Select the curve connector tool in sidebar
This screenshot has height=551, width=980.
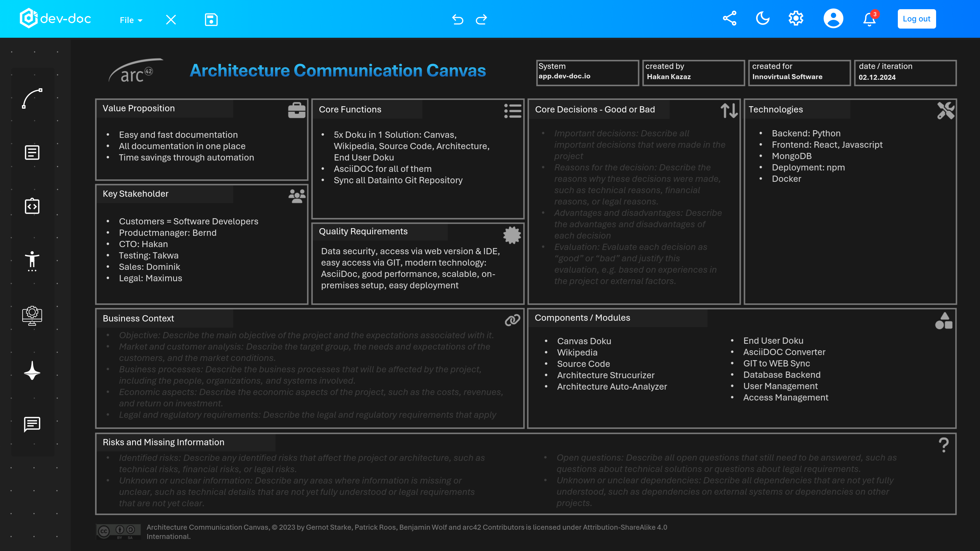click(x=32, y=98)
